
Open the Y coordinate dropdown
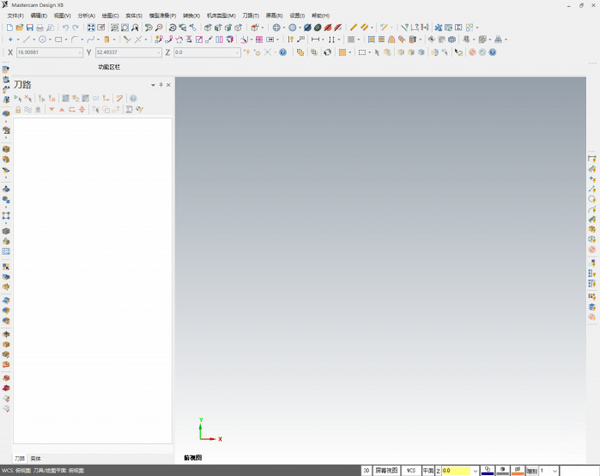pos(158,52)
